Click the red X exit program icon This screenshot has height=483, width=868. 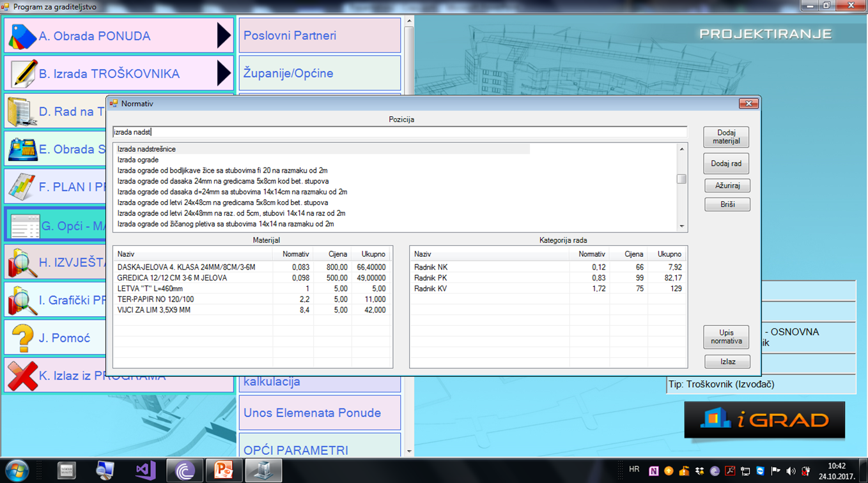coord(22,376)
